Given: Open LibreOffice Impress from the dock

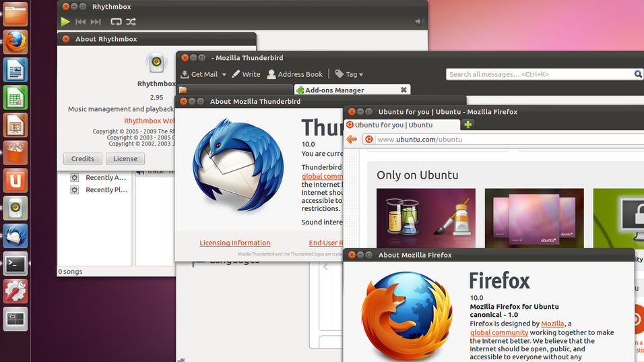Looking at the screenshot, I should pyautogui.click(x=15, y=125).
